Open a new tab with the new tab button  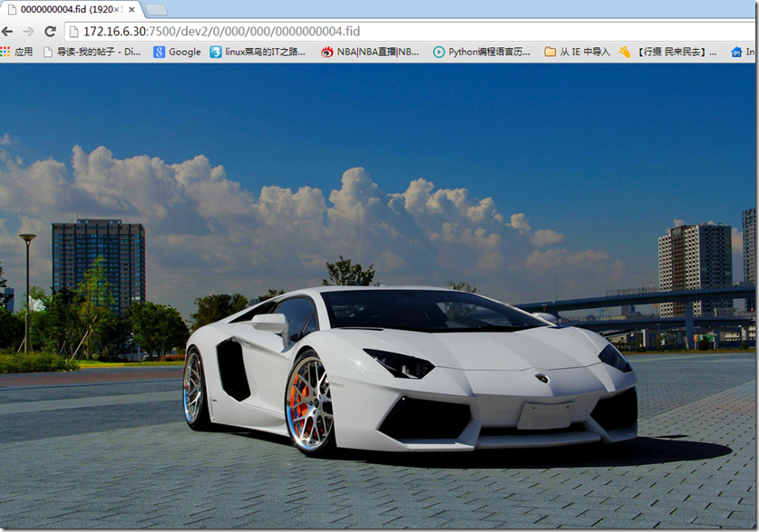pyautogui.click(x=155, y=10)
